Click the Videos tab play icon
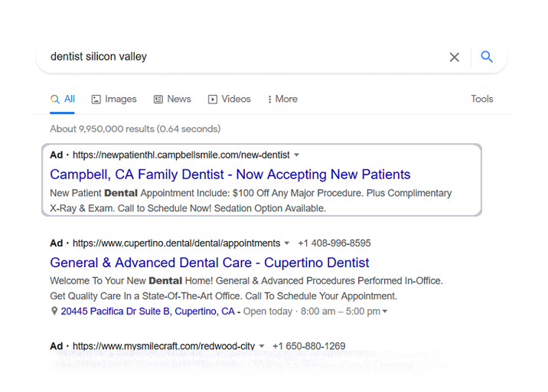This screenshot has height=392, width=548. [213, 100]
